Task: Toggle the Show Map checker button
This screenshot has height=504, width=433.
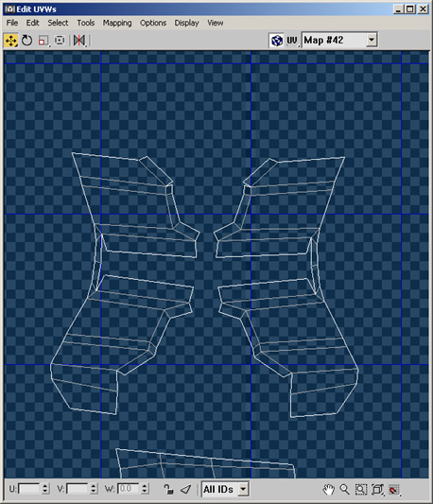Action: point(276,41)
